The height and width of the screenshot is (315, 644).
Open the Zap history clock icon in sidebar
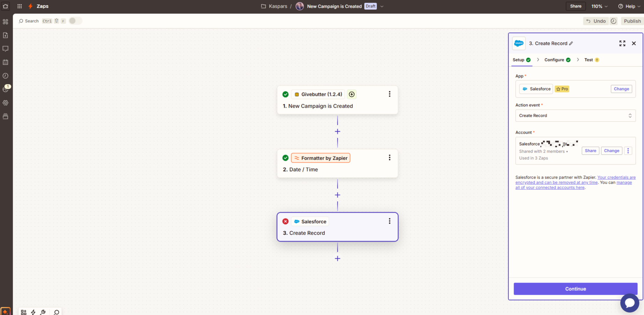coord(6,76)
